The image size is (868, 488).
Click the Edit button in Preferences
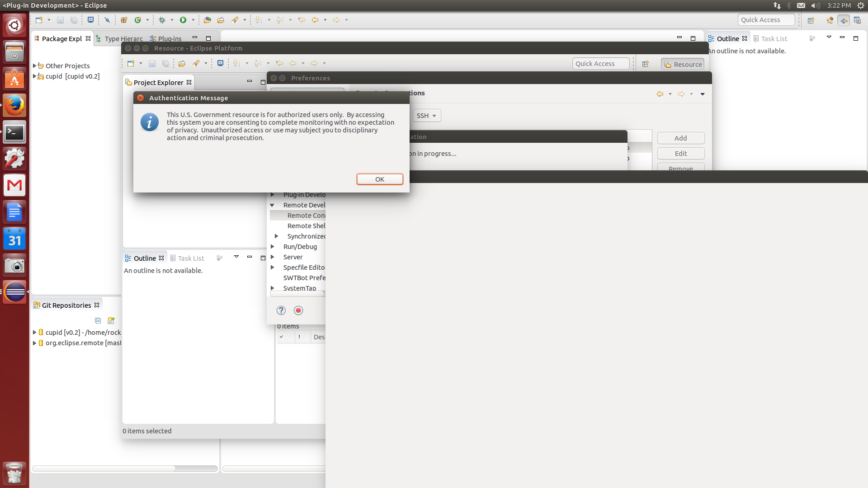[681, 154]
